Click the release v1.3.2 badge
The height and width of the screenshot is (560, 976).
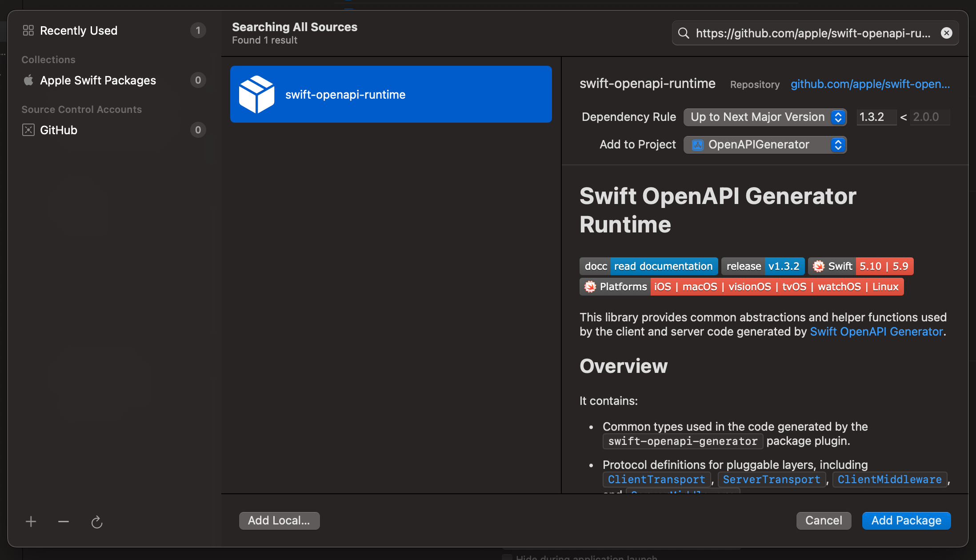click(763, 266)
